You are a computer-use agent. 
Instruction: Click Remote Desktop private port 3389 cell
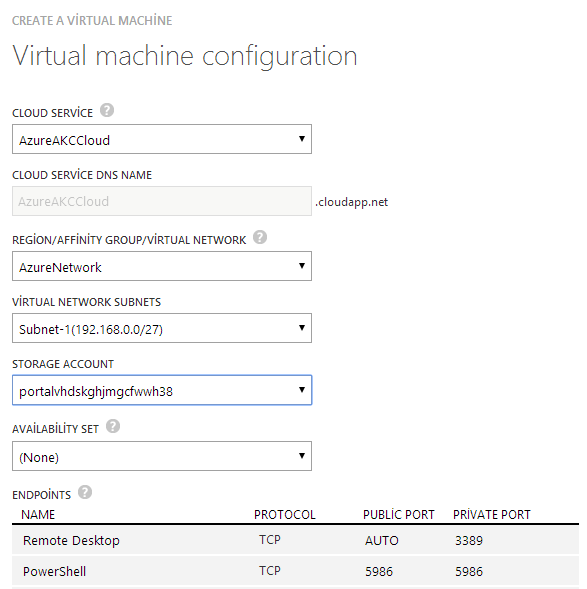click(469, 541)
